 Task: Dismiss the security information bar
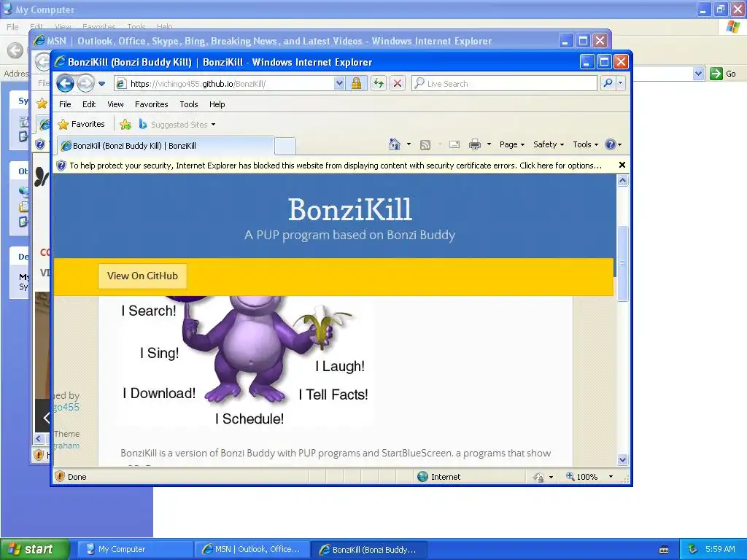[622, 165]
